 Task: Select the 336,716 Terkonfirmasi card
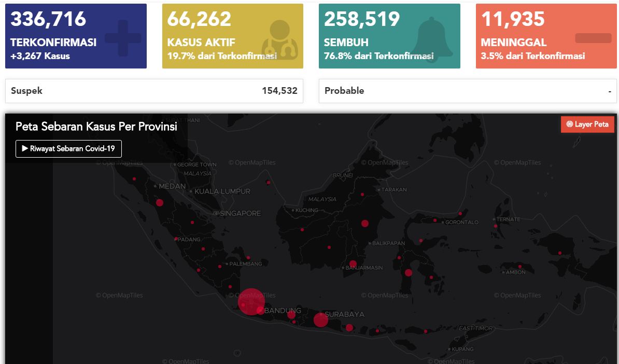(76, 36)
